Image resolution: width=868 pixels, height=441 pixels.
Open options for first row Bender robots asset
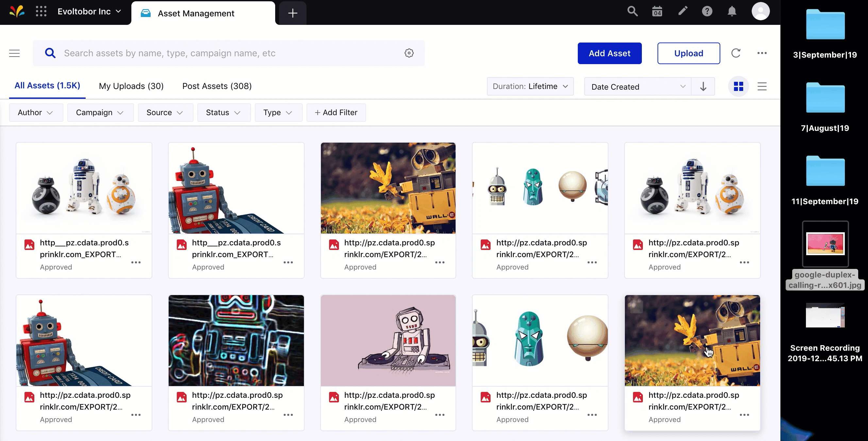[592, 262]
